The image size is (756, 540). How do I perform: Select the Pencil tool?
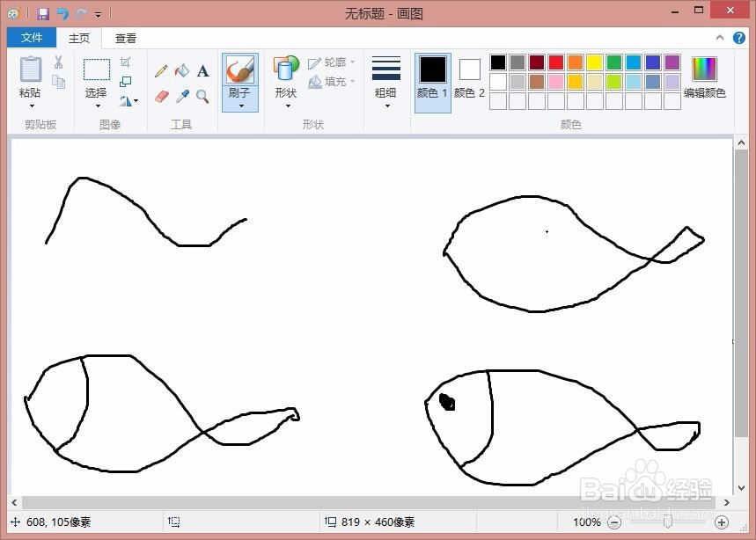[x=161, y=71]
